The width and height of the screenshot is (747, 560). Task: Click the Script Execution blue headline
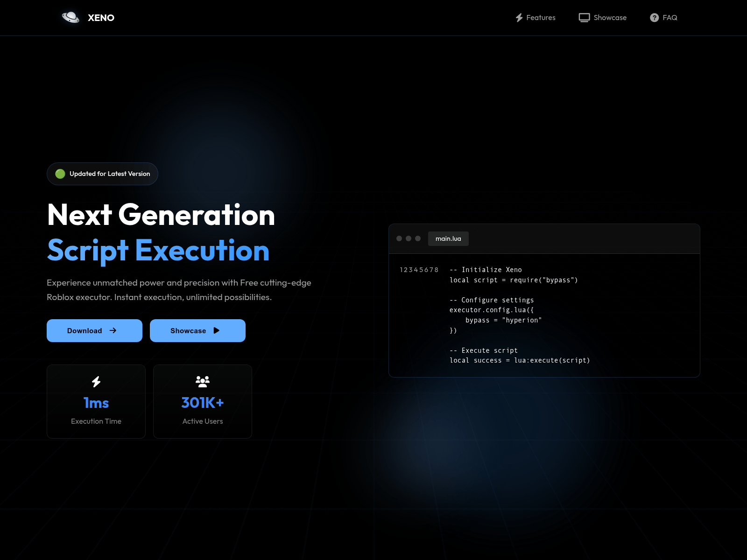[x=159, y=251]
